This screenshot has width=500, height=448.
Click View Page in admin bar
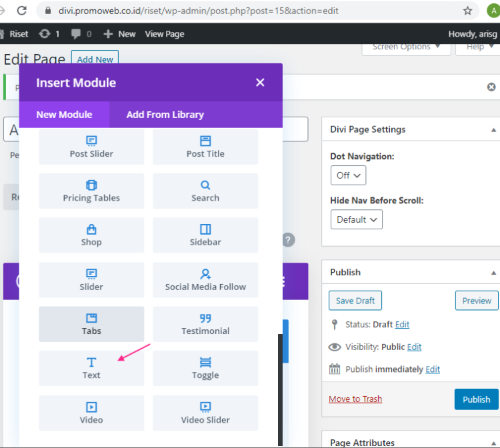tap(165, 34)
